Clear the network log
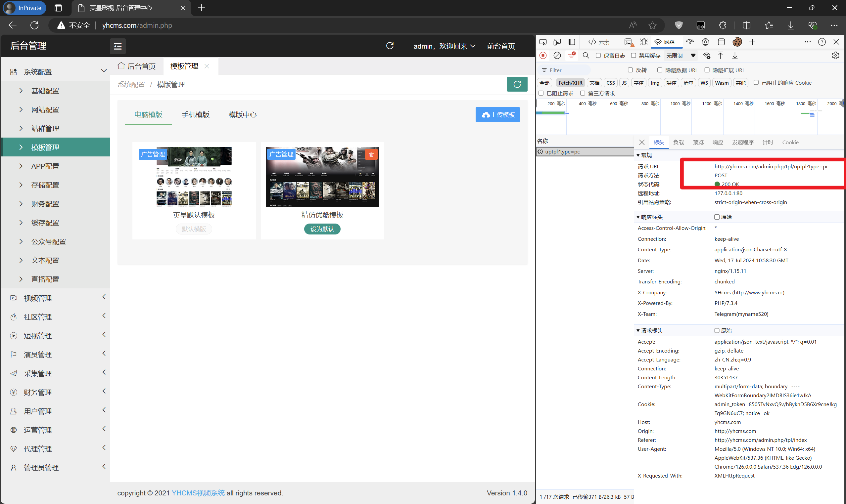The width and height of the screenshot is (846, 504). [x=557, y=56]
